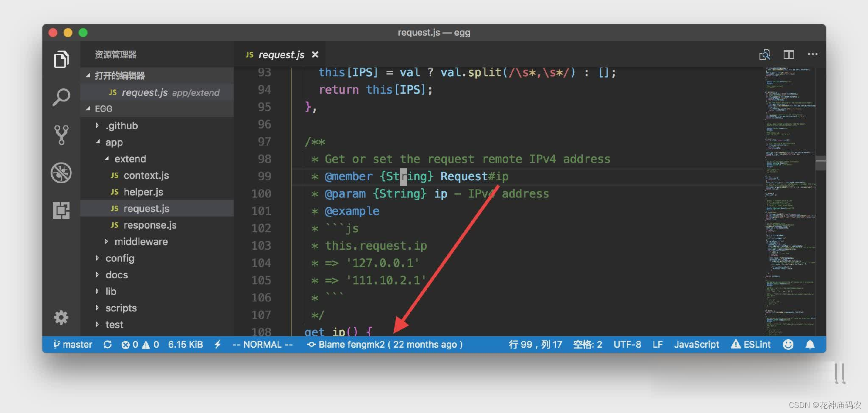Open the Source Control view icon

click(x=61, y=135)
